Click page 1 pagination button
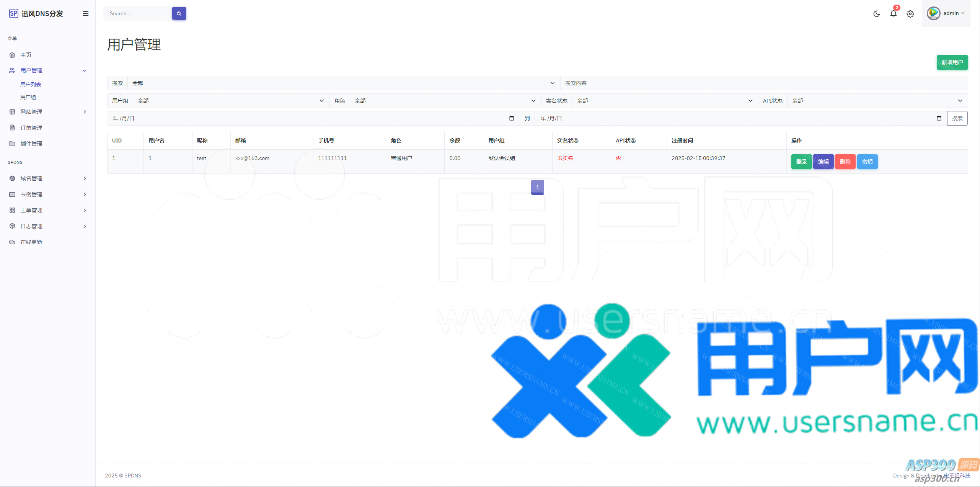The width and height of the screenshot is (980, 487). (537, 187)
